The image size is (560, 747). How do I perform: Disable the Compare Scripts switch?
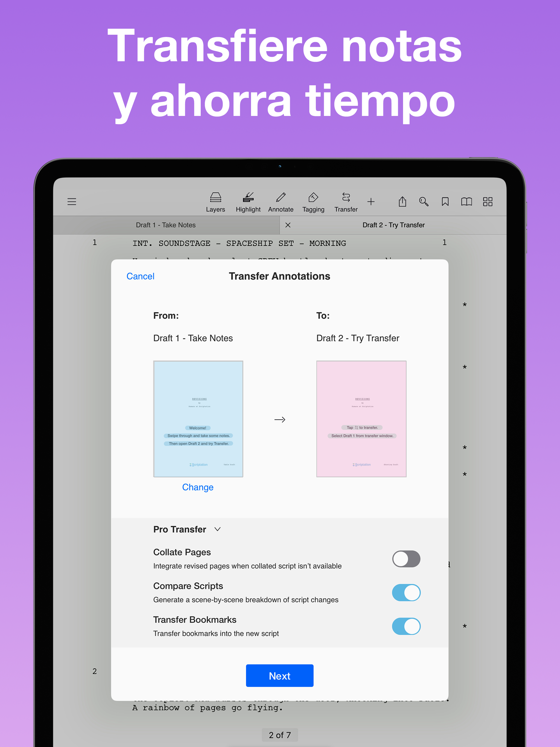[406, 592]
